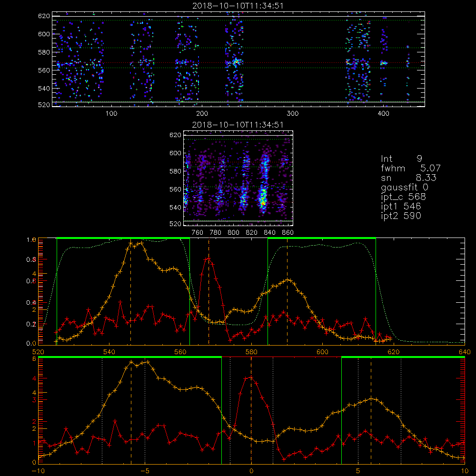Click x-axis label 10 on bottom plot
Screen dimensions: 476x476
[x=465, y=471]
